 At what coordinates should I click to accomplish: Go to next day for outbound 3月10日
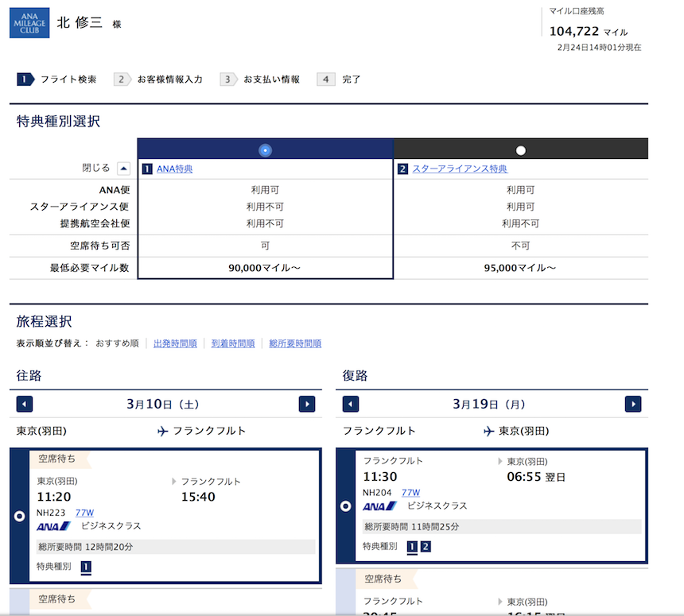click(307, 404)
